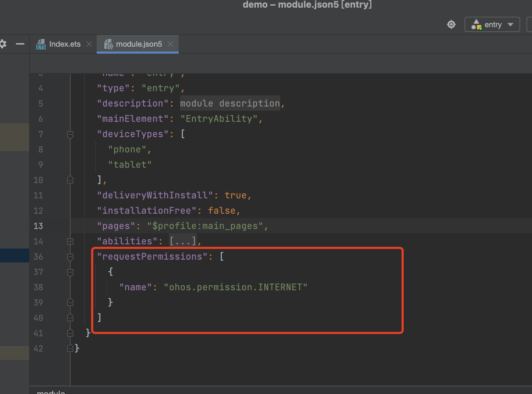Open the panel settings gear icon
Image resolution: width=532 pixels, height=394 pixels.
pos(3,44)
